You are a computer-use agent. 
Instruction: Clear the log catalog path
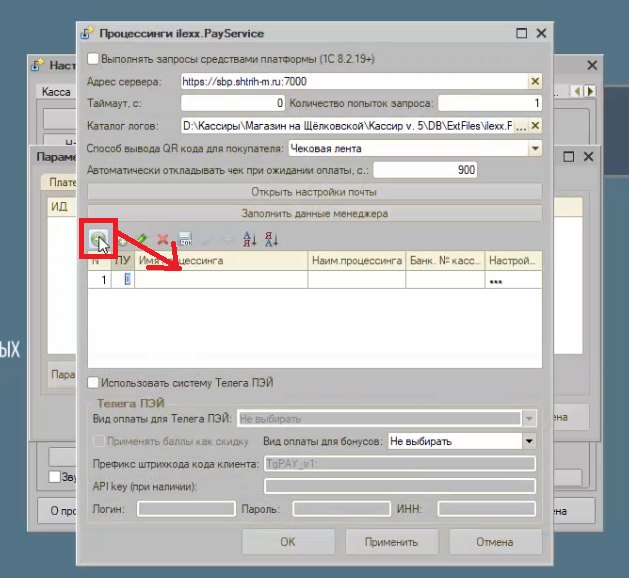point(535,126)
